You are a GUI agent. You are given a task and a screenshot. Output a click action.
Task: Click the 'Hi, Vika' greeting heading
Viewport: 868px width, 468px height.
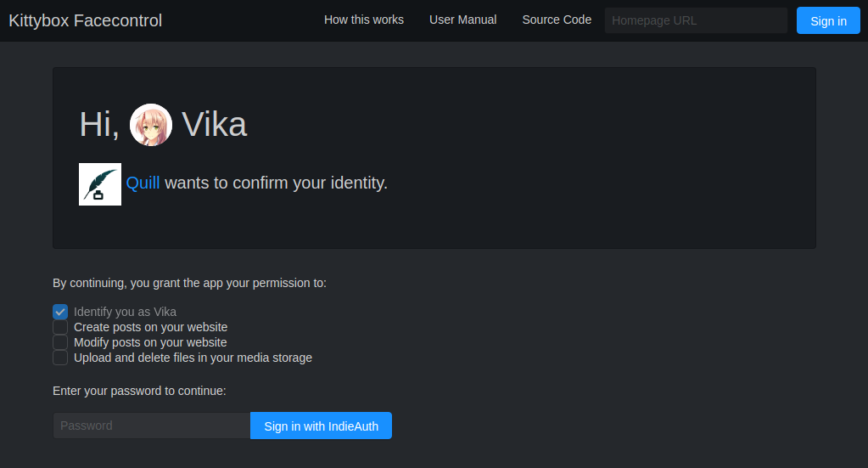[163, 125]
